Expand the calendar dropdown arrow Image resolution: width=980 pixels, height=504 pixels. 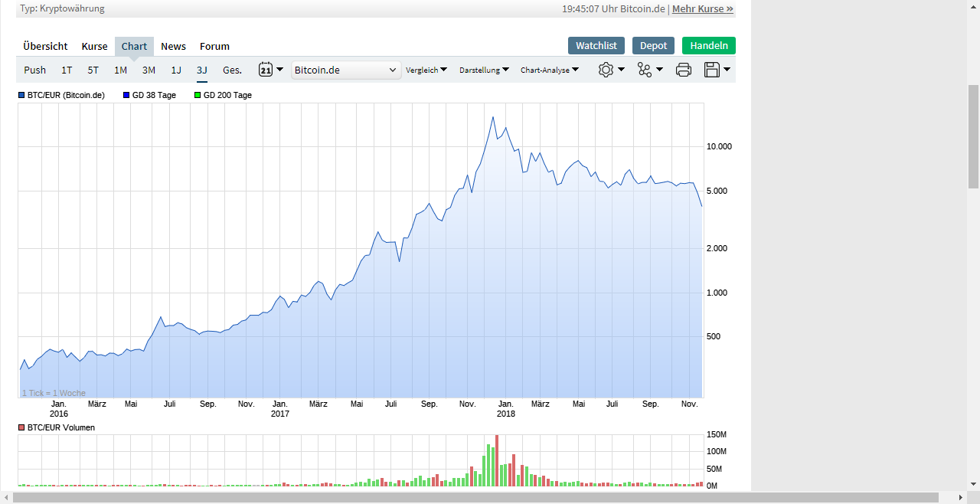pos(279,70)
